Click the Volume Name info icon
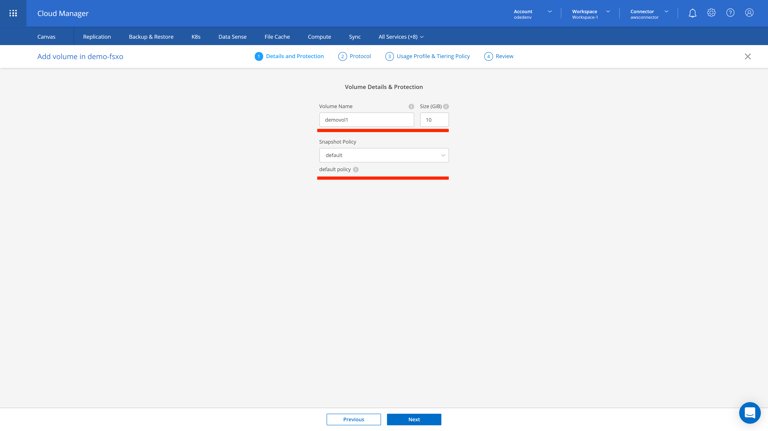Screen dimensions: 768x431 pyautogui.click(x=411, y=106)
